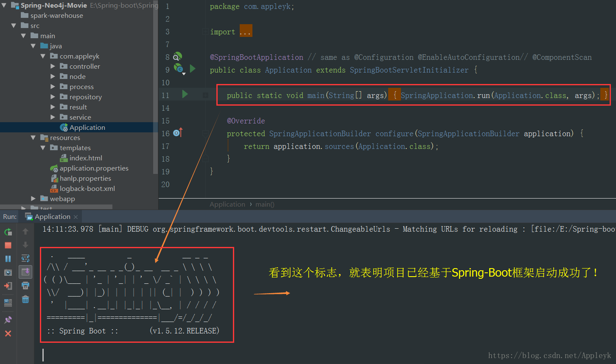Toggle the fold marker for the main method
This screenshot has width=616, height=364.
[x=205, y=95]
